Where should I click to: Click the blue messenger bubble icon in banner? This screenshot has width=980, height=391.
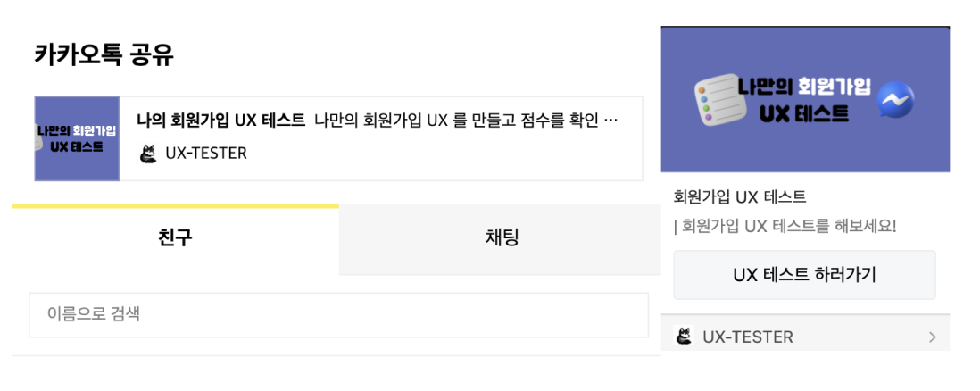pyautogui.click(x=895, y=100)
